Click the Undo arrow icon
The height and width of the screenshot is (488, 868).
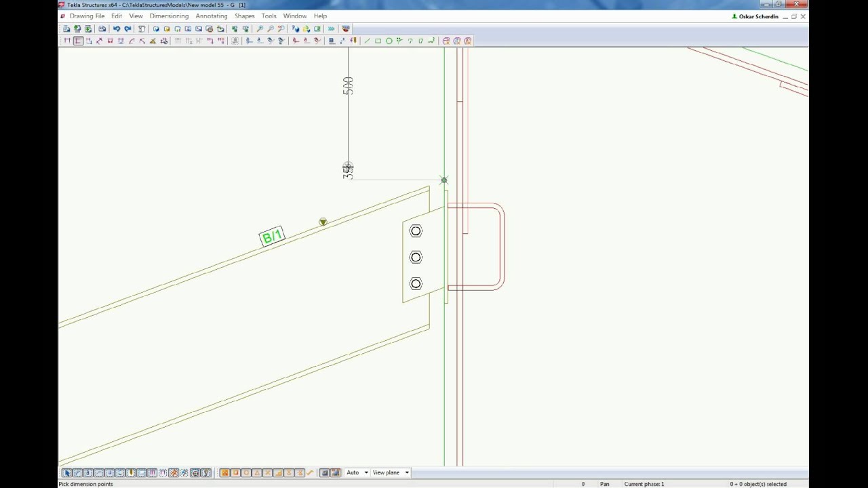(117, 28)
